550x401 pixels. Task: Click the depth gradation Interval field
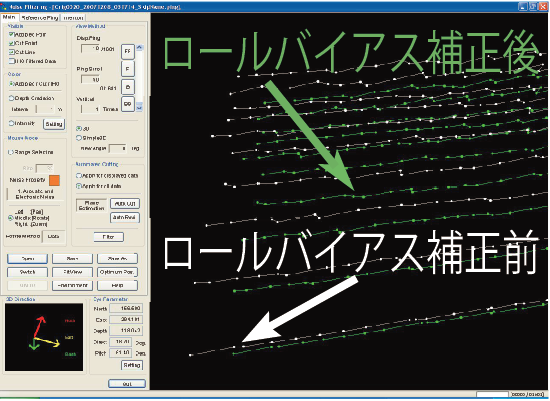point(45,109)
